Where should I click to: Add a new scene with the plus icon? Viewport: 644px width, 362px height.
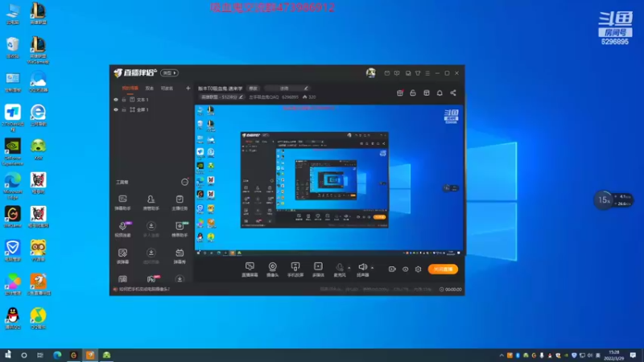click(188, 88)
